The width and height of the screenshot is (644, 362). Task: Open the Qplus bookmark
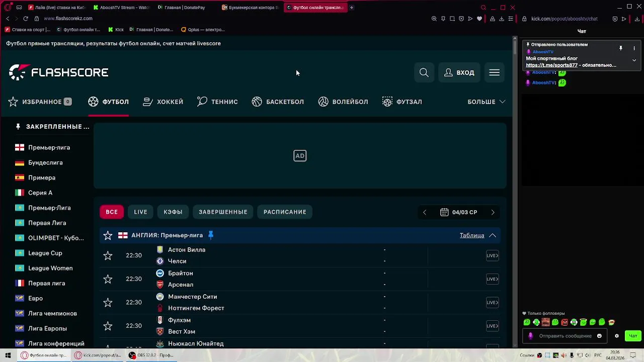click(x=203, y=30)
